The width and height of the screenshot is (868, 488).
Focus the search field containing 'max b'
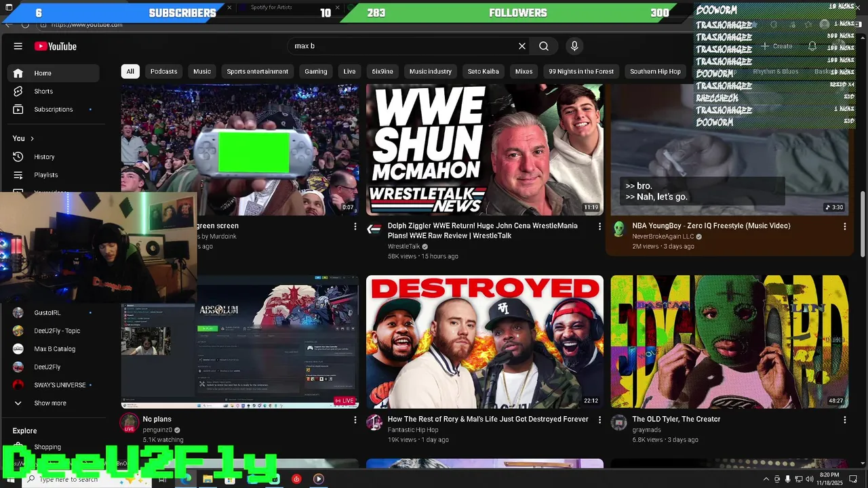[x=403, y=46]
